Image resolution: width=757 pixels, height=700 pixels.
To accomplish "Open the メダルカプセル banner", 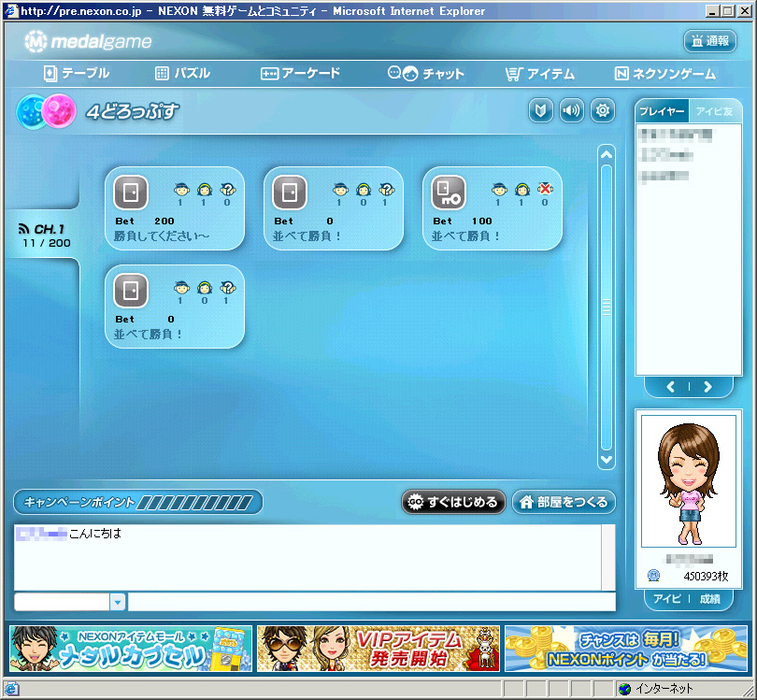I will pyautogui.click(x=131, y=649).
